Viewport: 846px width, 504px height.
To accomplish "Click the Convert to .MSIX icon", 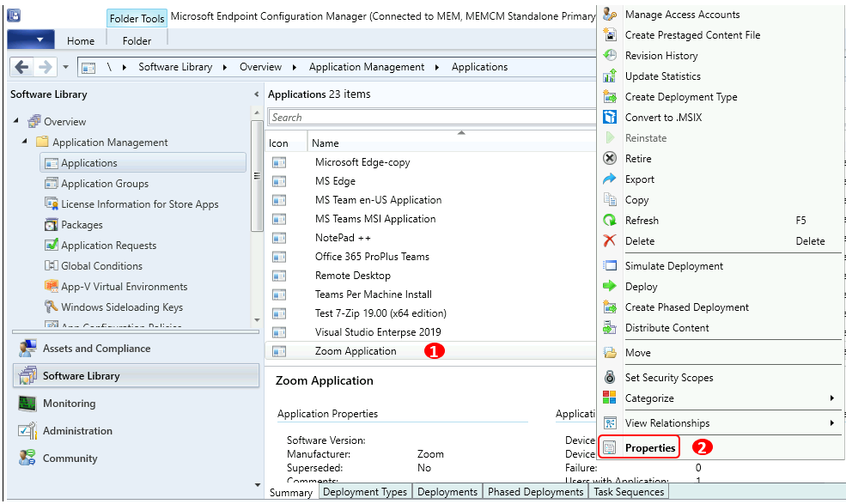I will pyautogui.click(x=610, y=117).
